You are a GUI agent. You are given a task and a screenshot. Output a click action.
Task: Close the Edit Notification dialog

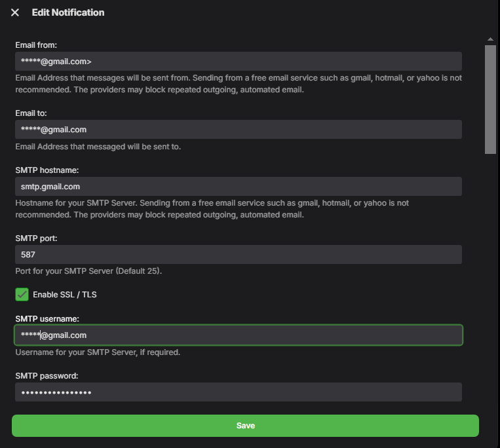pyautogui.click(x=15, y=12)
